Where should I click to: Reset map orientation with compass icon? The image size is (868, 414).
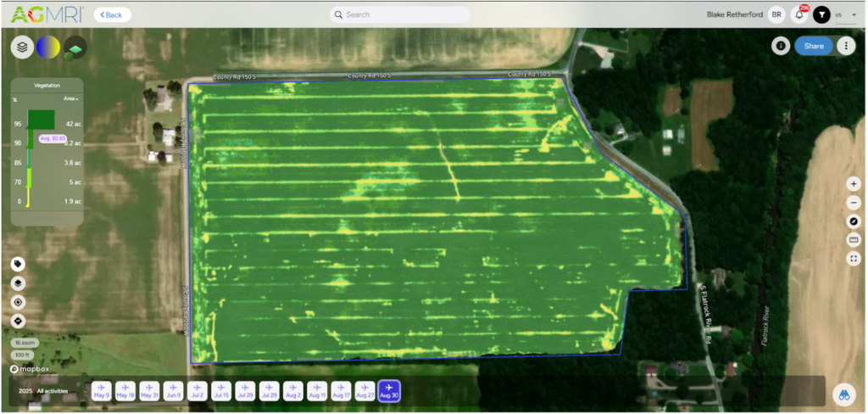(x=854, y=221)
